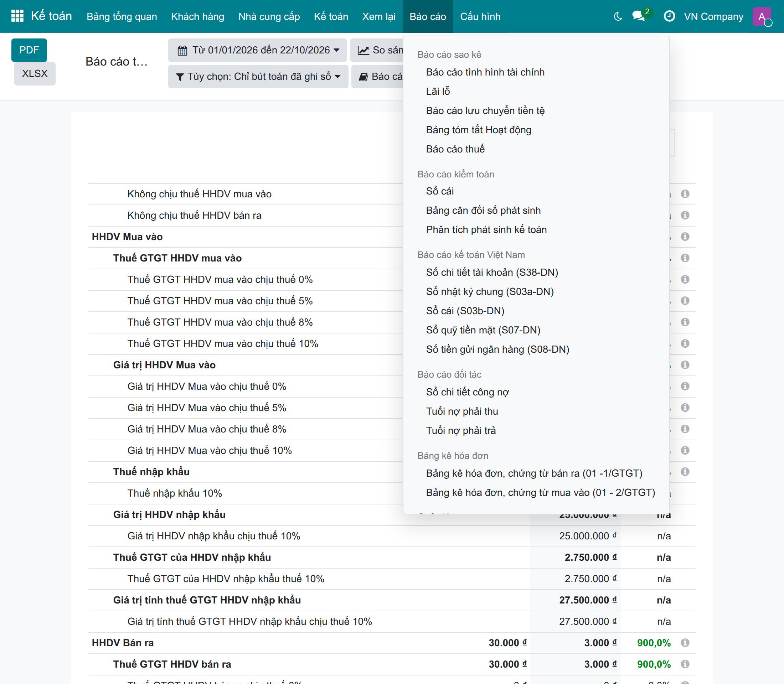The height and width of the screenshot is (684, 784).
Task: Expand the Thuế GTGT HHDV mua vào row
Action: [177, 258]
